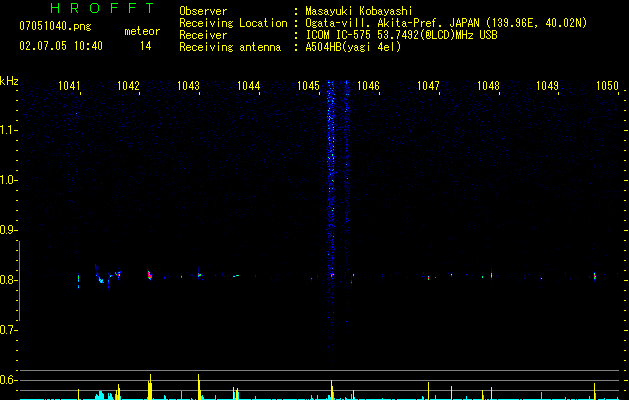Click observer name Masayuki Kobayashi

coord(359,11)
